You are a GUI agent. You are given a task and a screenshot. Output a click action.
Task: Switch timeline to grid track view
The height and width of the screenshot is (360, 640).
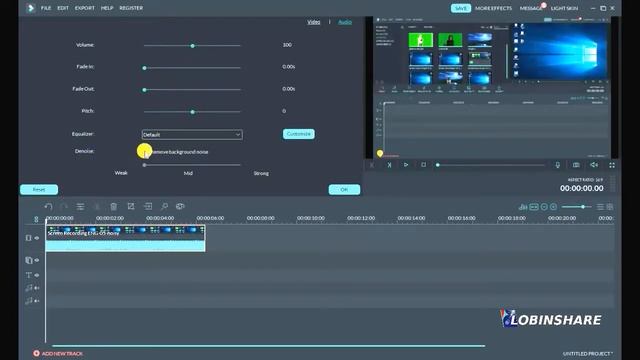(x=610, y=207)
